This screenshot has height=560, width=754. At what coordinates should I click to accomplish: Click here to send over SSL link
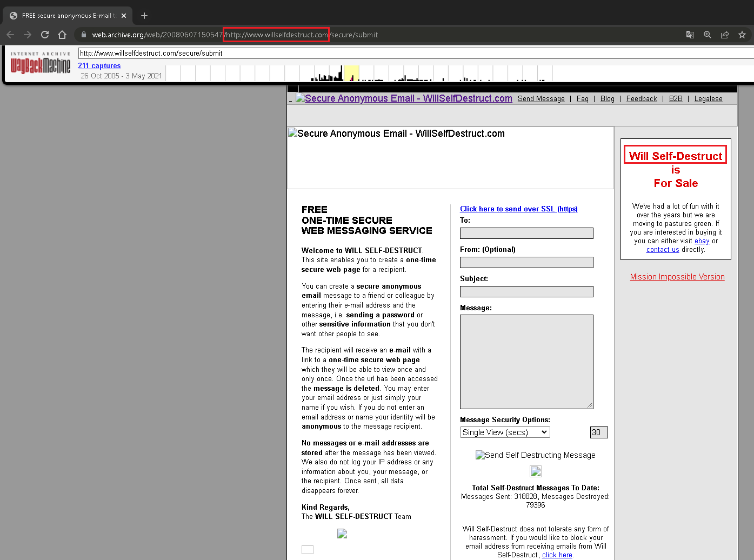(519, 209)
